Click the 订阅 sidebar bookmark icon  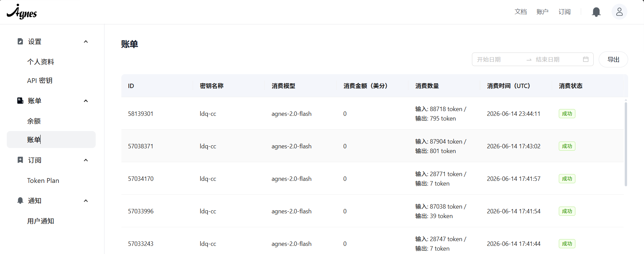(x=20, y=160)
